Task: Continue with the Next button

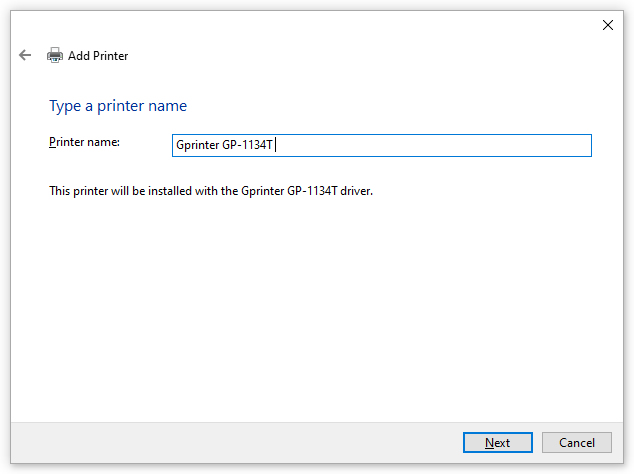Action: pos(497,442)
